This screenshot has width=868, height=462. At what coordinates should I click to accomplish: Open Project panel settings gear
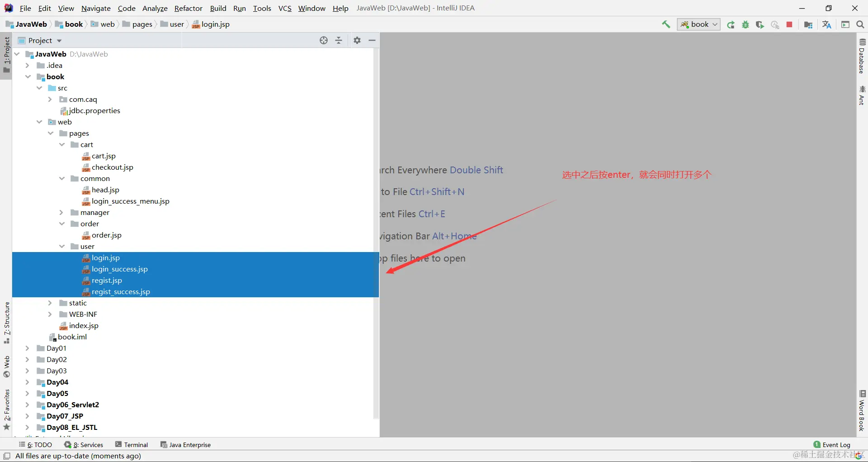(x=357, y=40)
